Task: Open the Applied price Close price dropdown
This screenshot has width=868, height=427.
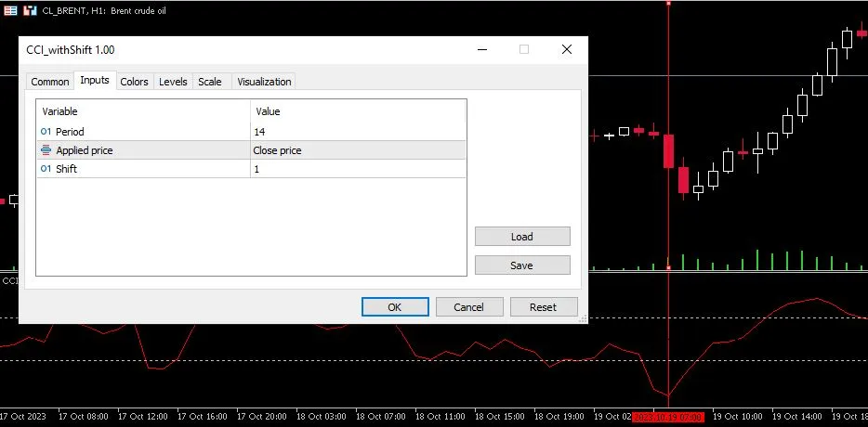Action: point(358,150)
